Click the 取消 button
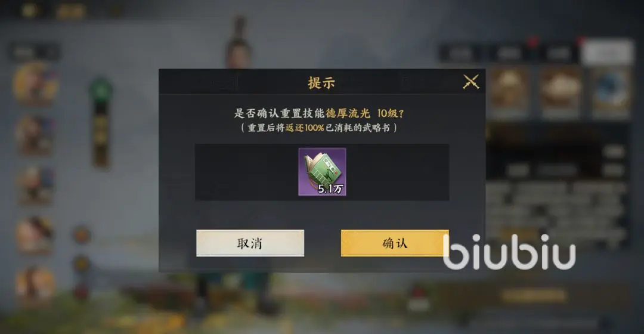 [x=250, y=243]
